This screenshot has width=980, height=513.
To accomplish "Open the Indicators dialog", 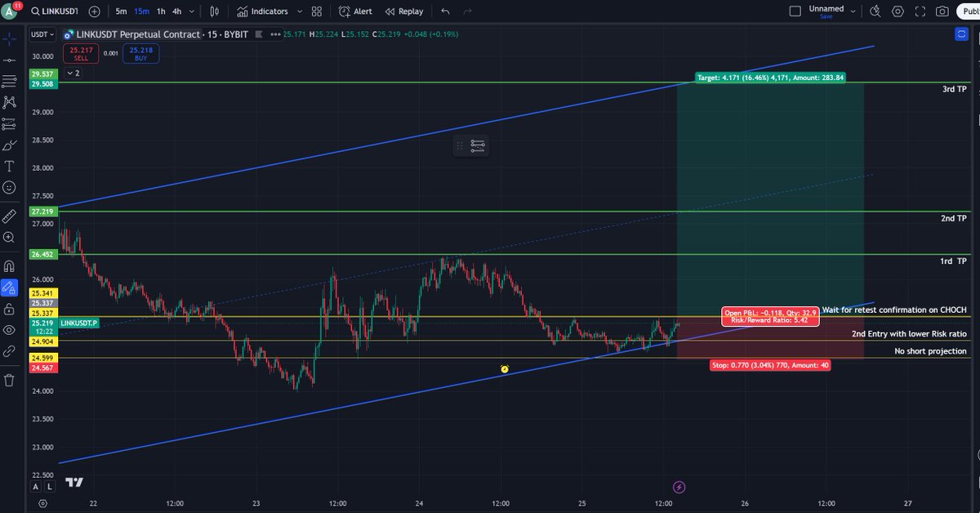I will pos(263,11).
